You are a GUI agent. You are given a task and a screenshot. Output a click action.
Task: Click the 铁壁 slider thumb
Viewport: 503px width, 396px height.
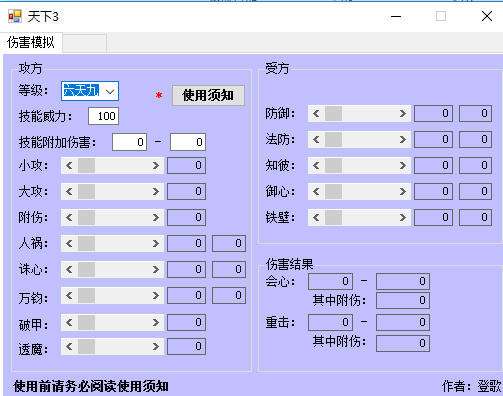(x=333, y=218)
